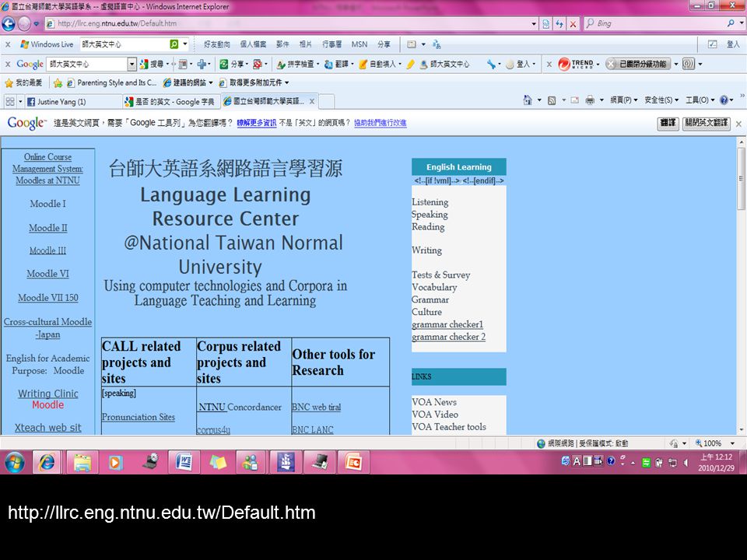Open the Cross-cultural Moodle -Japan link
This screenshot has width=747, height=560.
tap(47, 327)
